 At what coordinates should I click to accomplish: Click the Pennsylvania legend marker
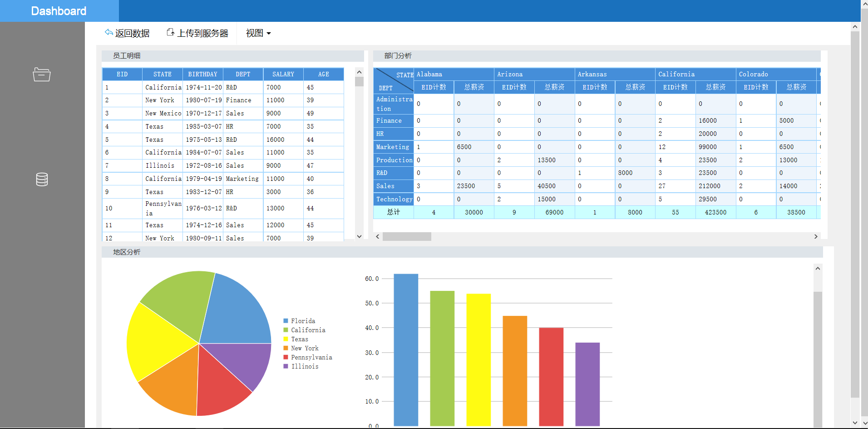coord(286,357)
